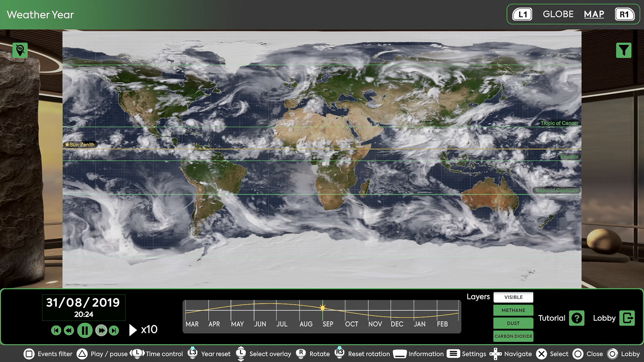Click the events filter funnel icon
The height and width of the screenshot is (362, 644).
point(624,51)
